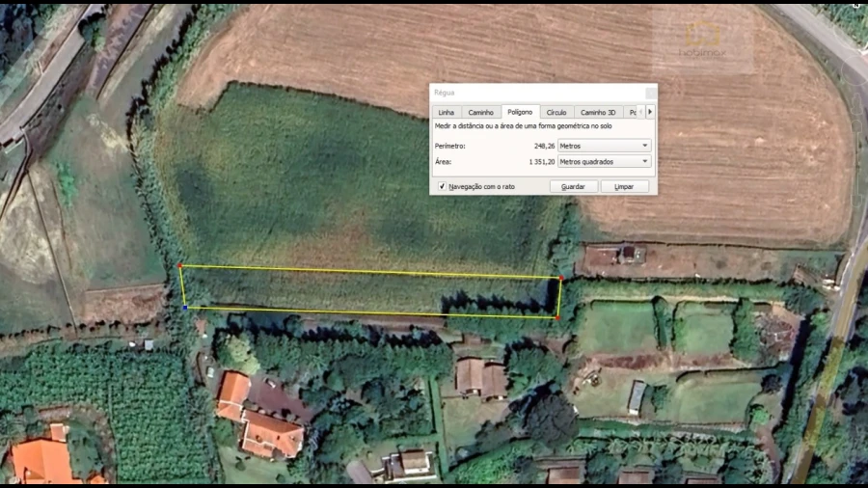868x488 pixels.
Task: Switch to the Linha tab
Action: 446,113
